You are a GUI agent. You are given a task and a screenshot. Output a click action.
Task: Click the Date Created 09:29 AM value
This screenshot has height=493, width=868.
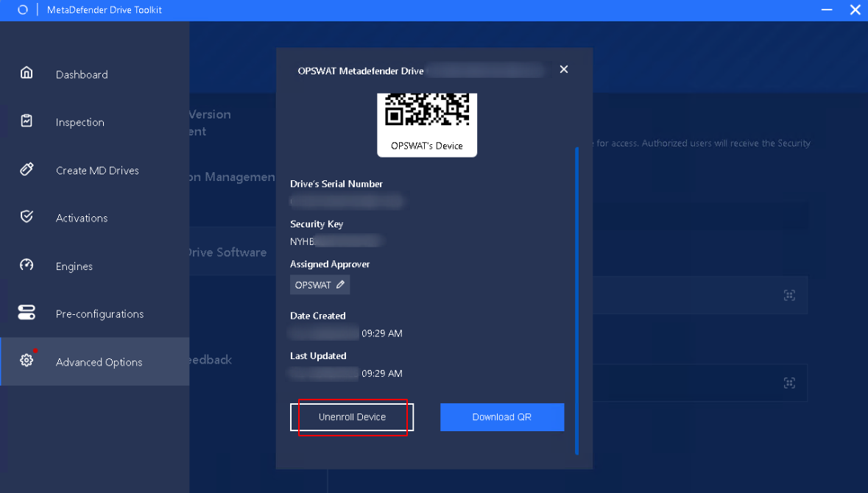point(346,333)
